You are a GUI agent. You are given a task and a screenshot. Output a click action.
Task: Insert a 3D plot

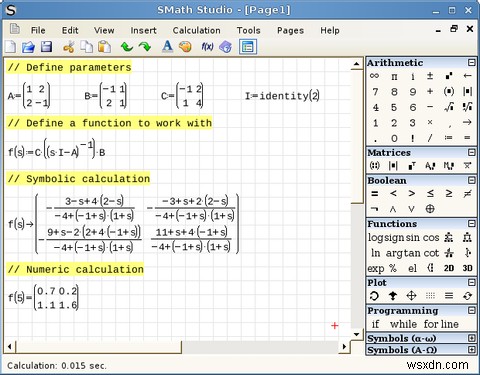tap(467, 268)
